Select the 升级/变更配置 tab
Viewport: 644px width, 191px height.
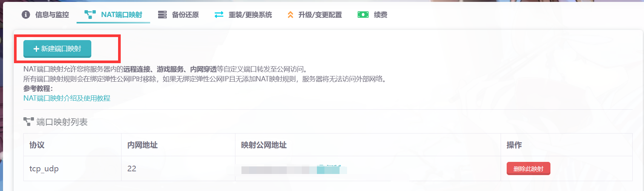point(320,15)
